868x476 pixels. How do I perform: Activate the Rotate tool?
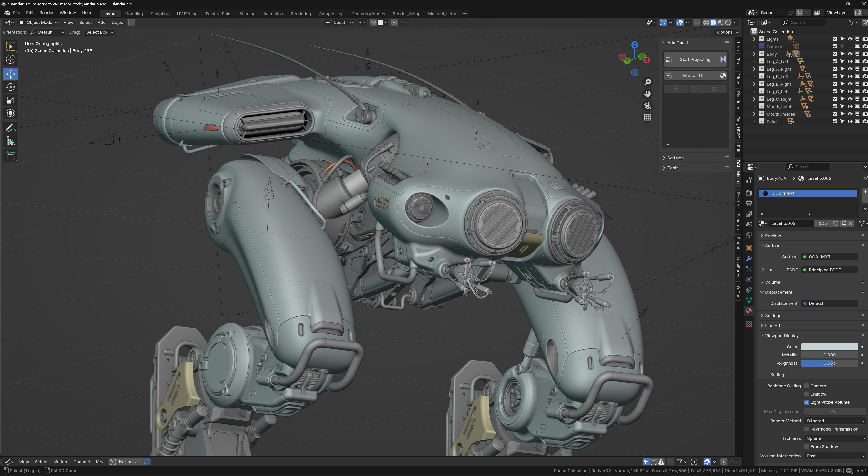pos(10,87)
